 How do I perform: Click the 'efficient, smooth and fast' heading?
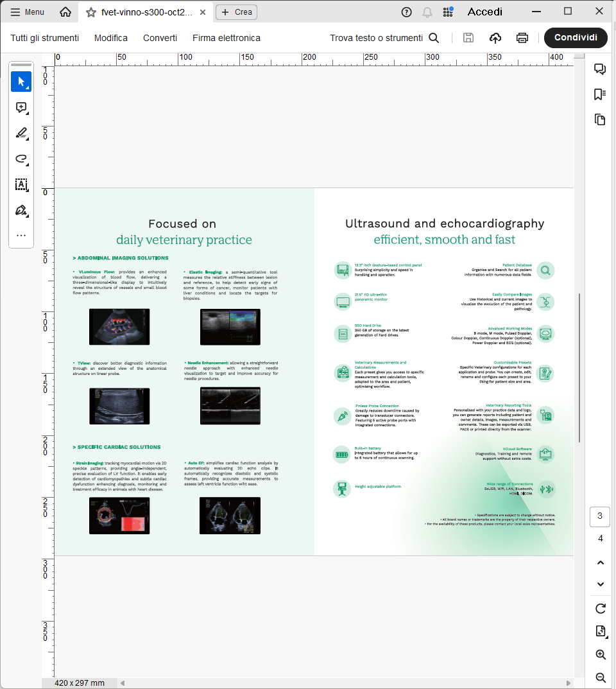point(444,240)
